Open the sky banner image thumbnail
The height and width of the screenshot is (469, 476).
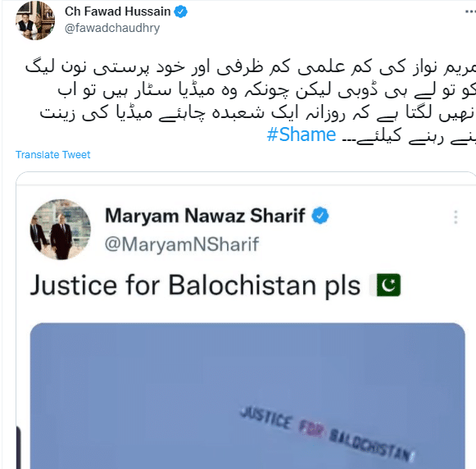tap(247, 396)
